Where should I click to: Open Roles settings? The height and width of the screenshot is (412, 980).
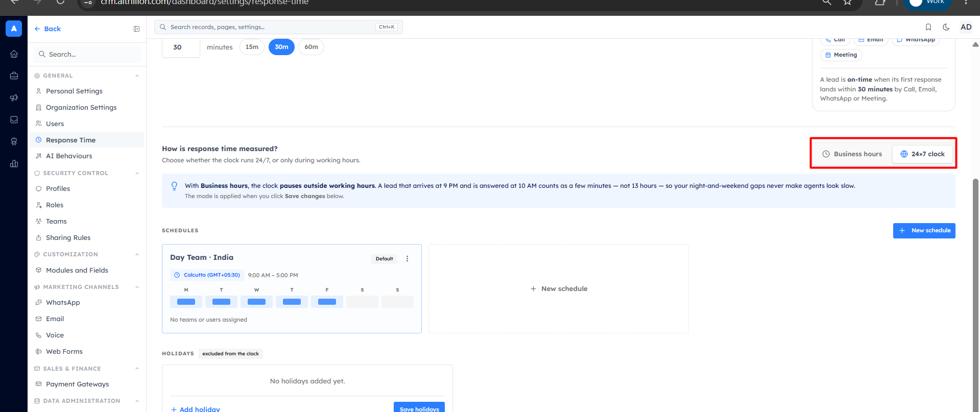[x=87, y=205]
